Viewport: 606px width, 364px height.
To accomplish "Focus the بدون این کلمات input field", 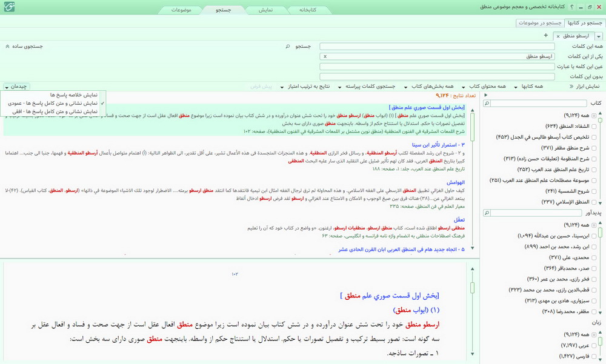I will (437, 76).
